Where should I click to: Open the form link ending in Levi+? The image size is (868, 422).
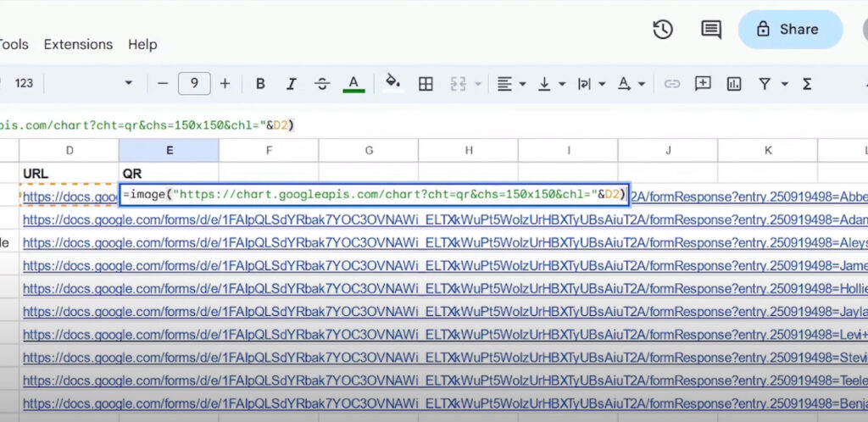445,335
